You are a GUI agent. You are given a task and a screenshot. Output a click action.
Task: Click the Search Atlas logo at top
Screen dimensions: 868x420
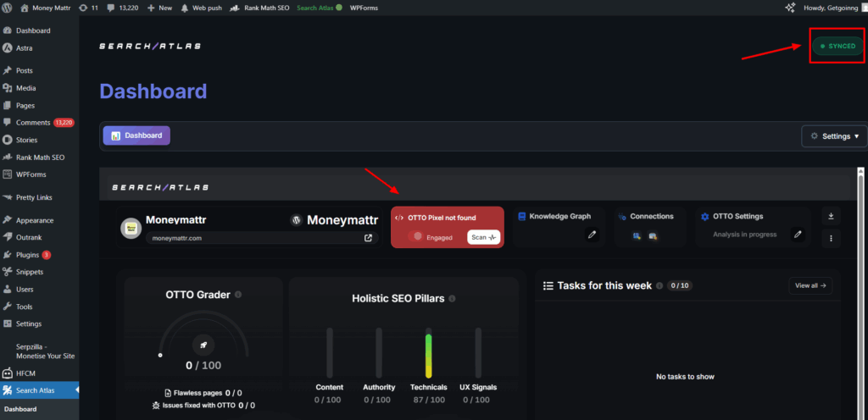pyautogui.click(x=150, y=46)
